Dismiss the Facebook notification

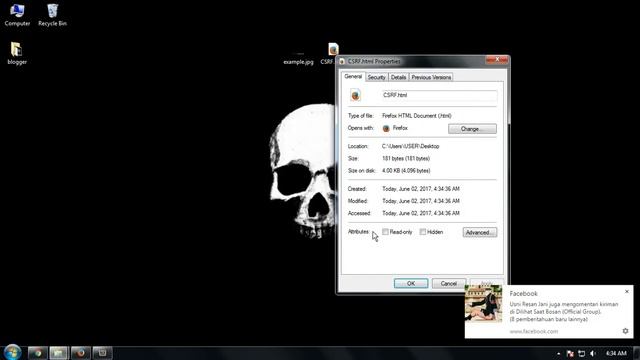[627, 291]
